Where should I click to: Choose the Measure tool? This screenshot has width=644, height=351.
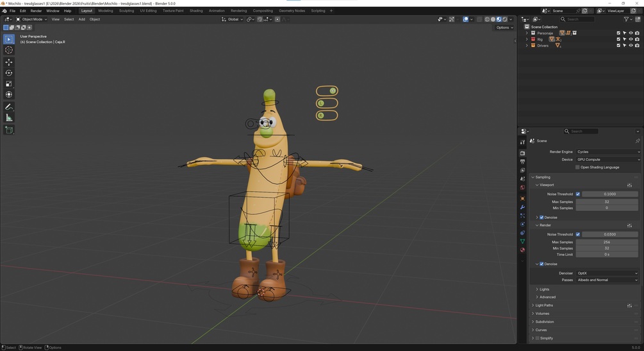point(8,117)
